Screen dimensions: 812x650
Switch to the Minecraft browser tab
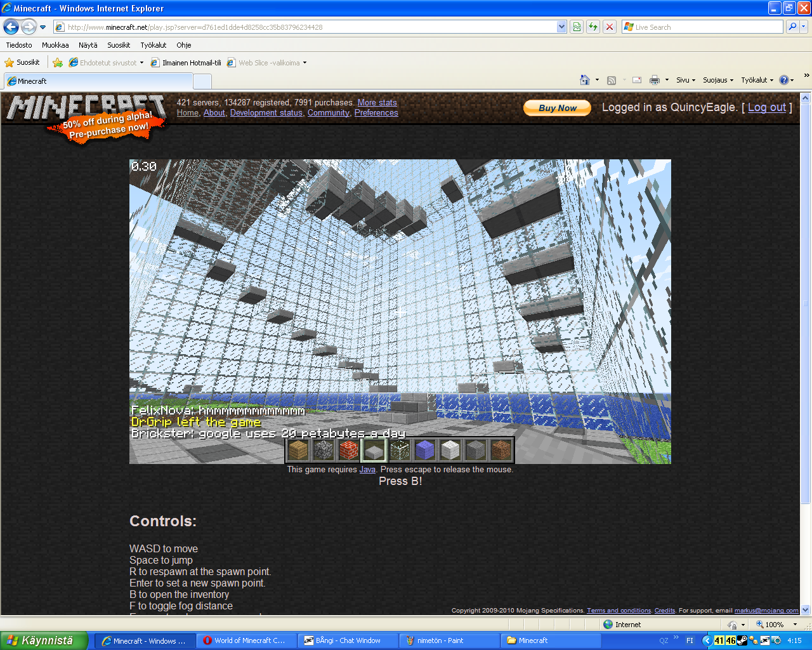tap(98, 81)
